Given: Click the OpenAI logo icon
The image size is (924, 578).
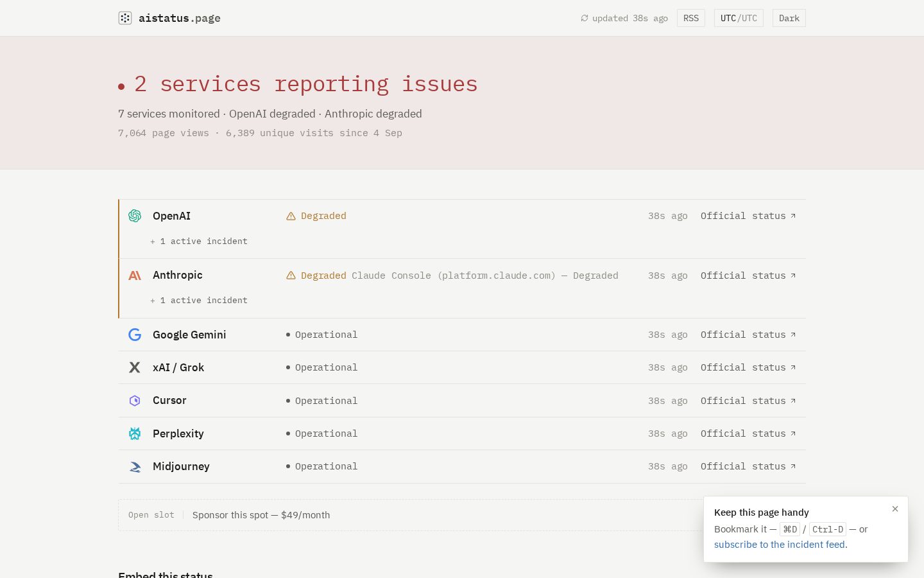Looking at the screenshot, I should click(x=135, y=216).
